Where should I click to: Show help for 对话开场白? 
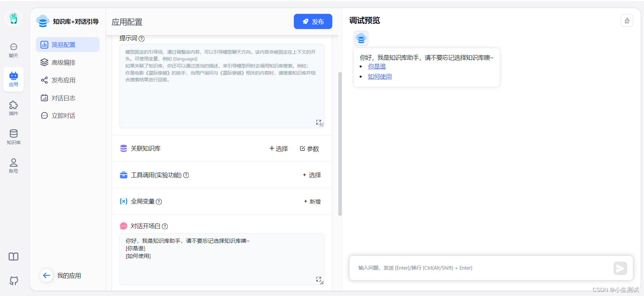[165, 226]
